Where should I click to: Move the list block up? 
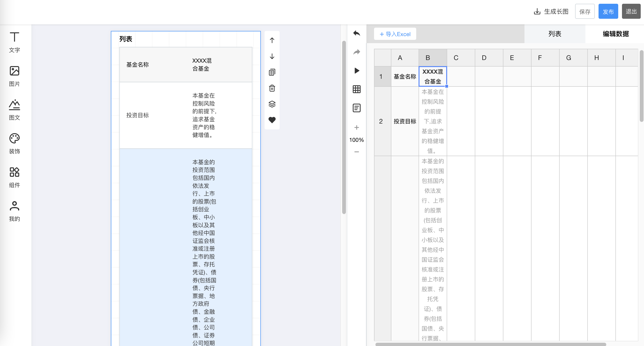pos(272,40)
